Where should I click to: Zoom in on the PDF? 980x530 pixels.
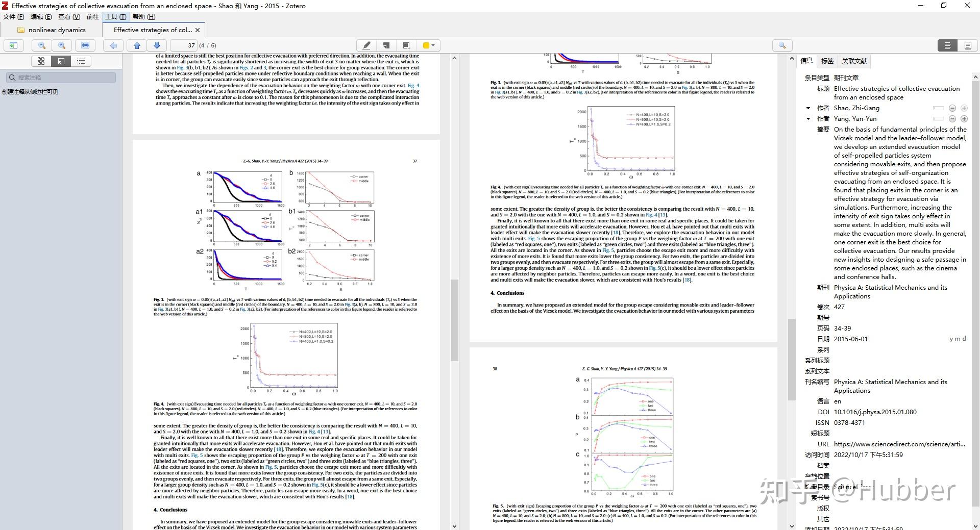point(62,45)
